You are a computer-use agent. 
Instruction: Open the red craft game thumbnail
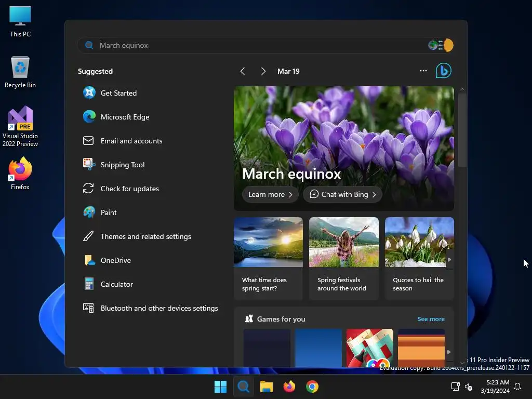pos(369,348)
